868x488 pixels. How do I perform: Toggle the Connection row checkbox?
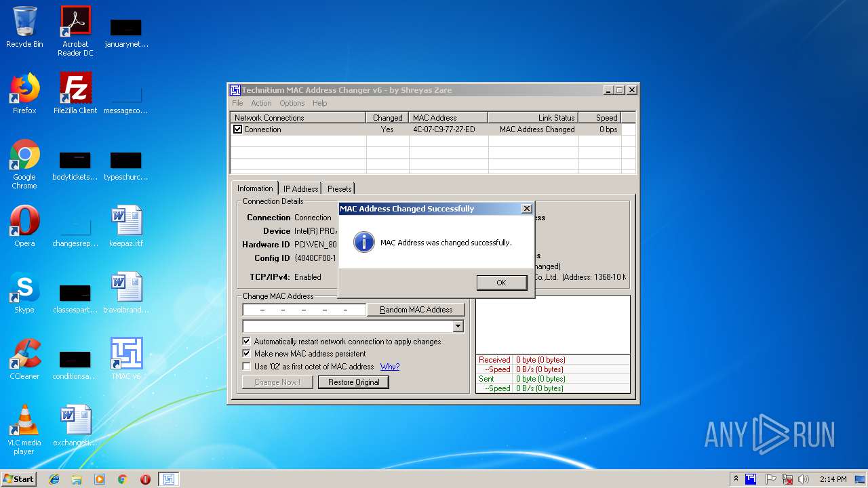pos(238,129)
